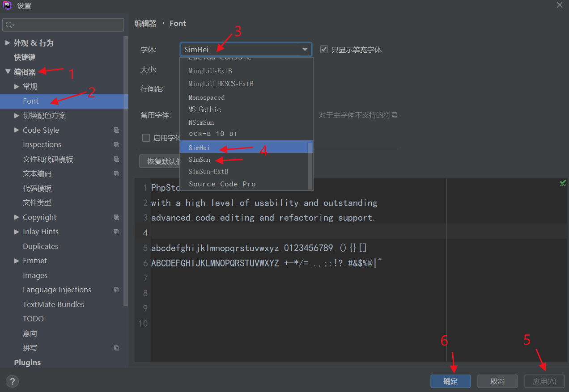Cancel with the 取消 button

tap(497, 381)
